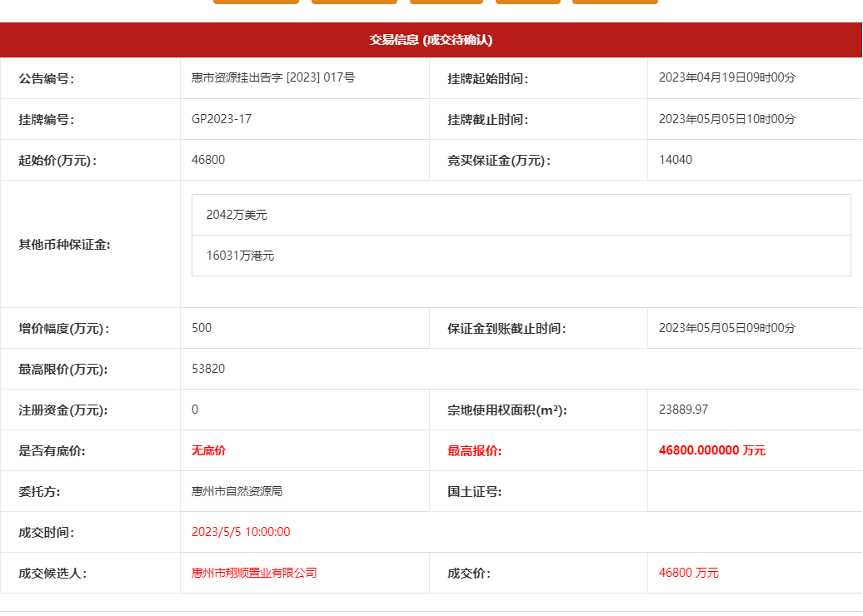Click listing end time 2023年05月05日10时00分

click(x=727, y=119)
